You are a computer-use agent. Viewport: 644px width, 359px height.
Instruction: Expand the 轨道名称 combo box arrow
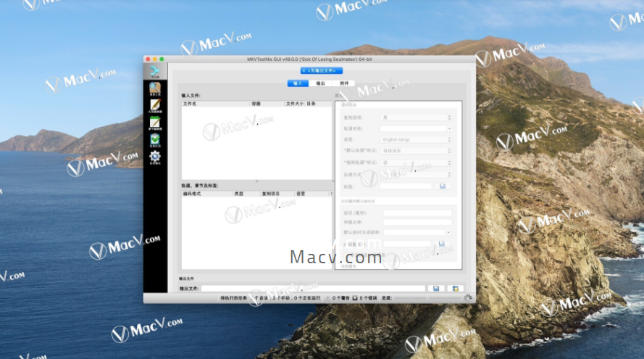(x=449, y=128)
